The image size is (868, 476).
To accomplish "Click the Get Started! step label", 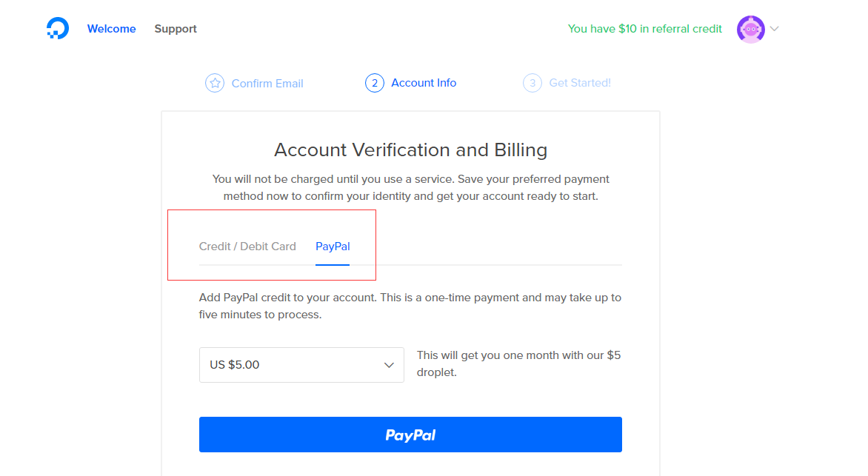I will (x=580, y=83).
